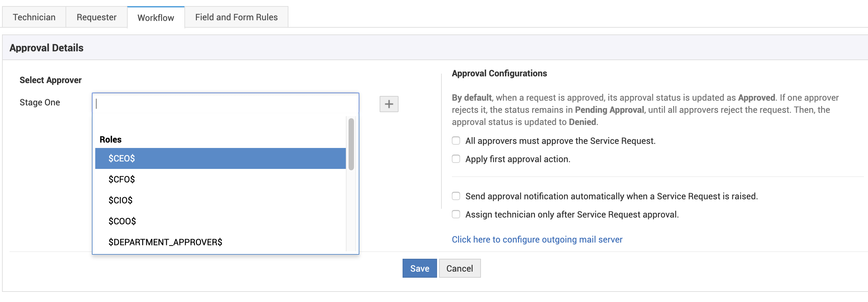Toggle 'Send approval notification automatically' checkbox
This screenshot has height=302, width=868.
456,196
